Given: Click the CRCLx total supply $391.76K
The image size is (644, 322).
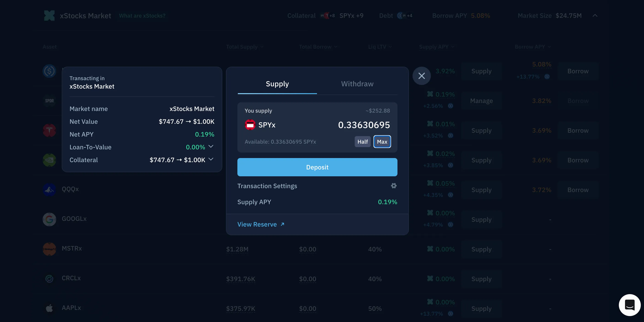Looking at the screenshot, I should 241,279.
